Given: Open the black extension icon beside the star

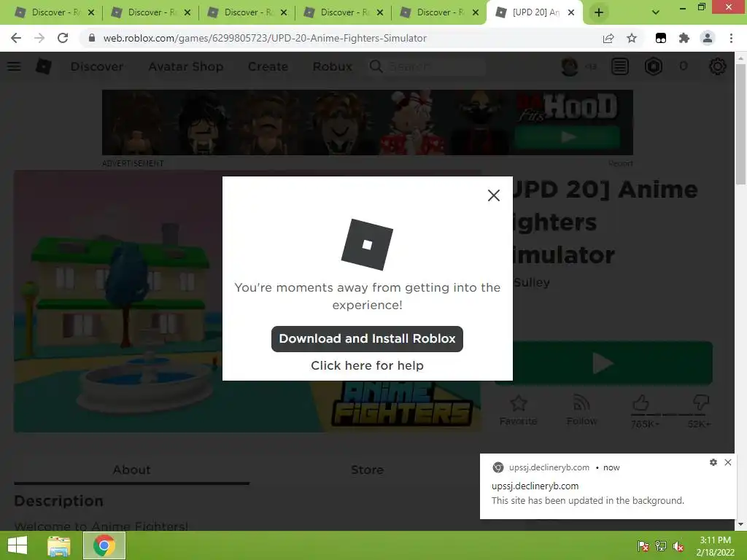Looking at the screenshot, I should (661, 38).
